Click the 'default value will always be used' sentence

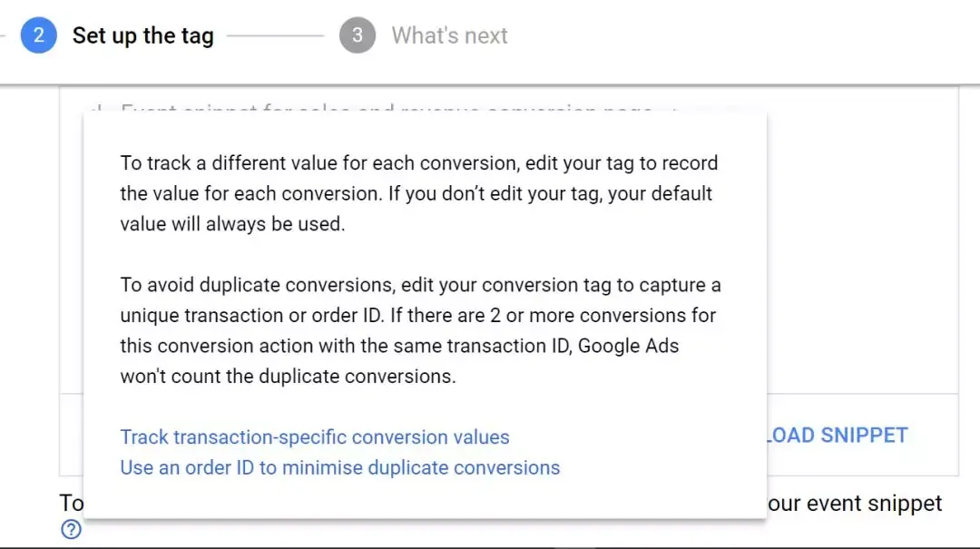click(x=416, y=208)
